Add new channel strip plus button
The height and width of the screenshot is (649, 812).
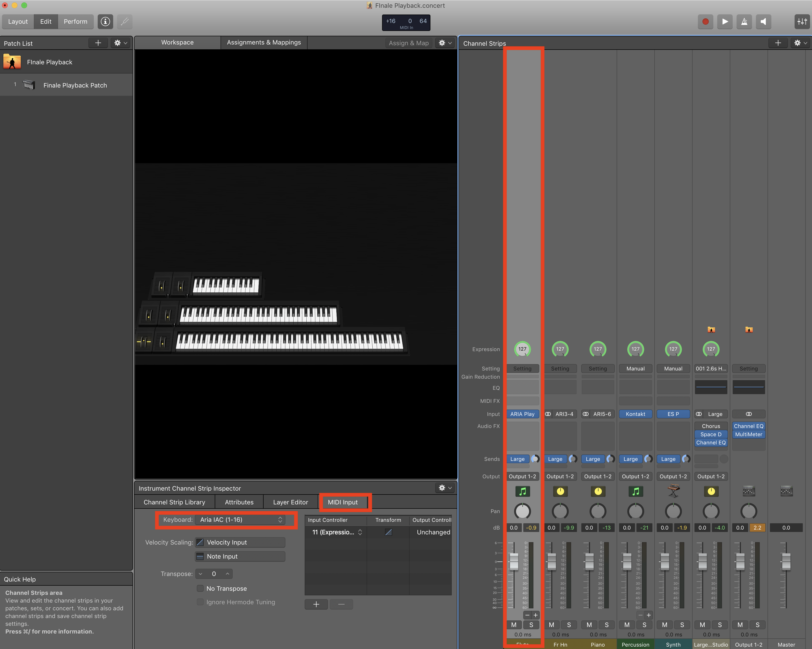click(778, 43)
